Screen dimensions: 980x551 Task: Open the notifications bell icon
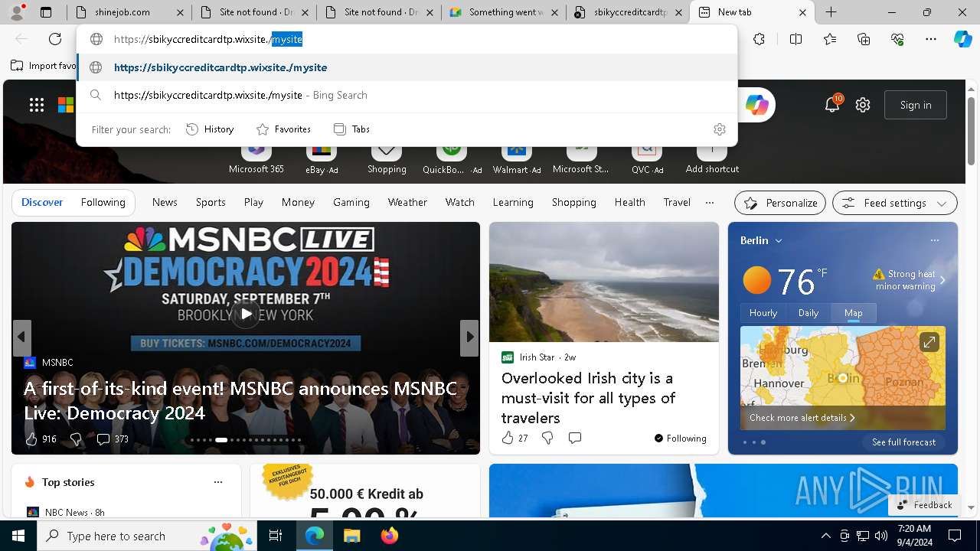[x=832, y=105]
